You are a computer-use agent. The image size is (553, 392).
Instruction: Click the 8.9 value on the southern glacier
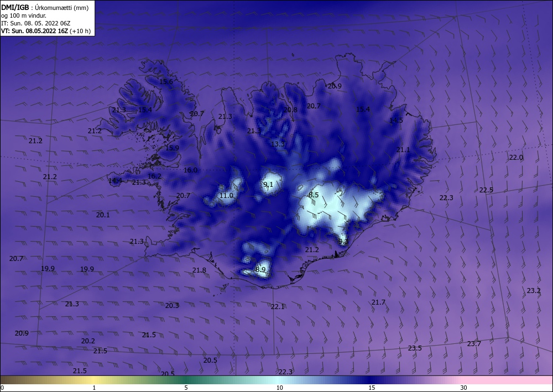point(260,270)
